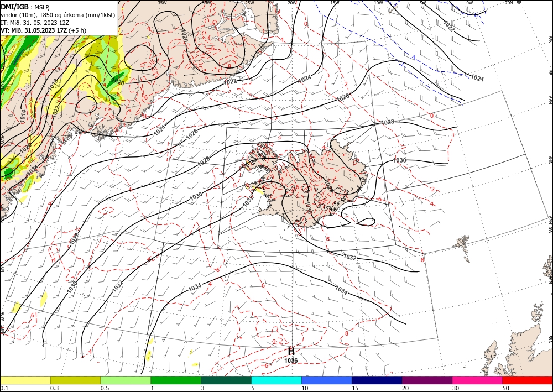Click legend value 30

click(x=456, y=388)
